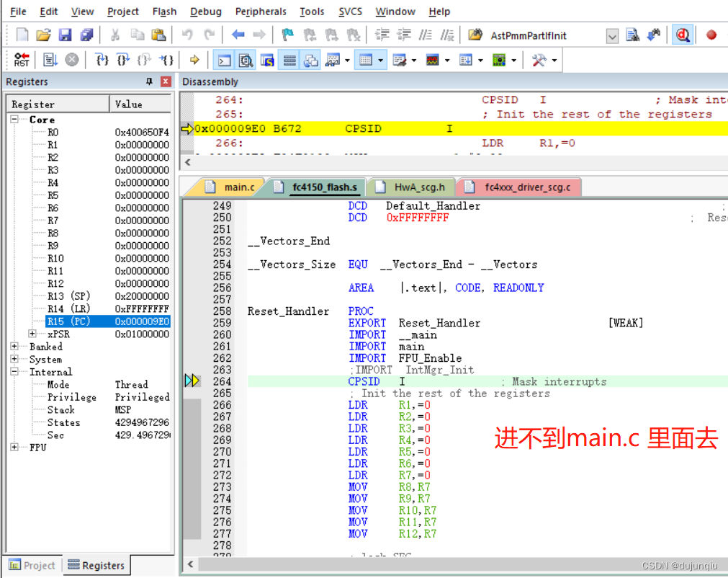Viewport: 728px width, 578px height.
Task: Click the Value column header
Action: pos(140,104)
